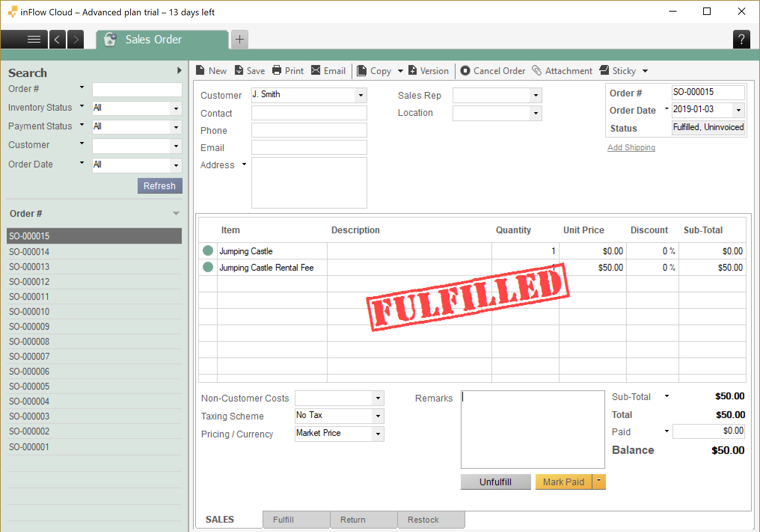Screen dimensions: 760x532
Task: Open the Sales Rep dropdown
Action: (536, 95)
